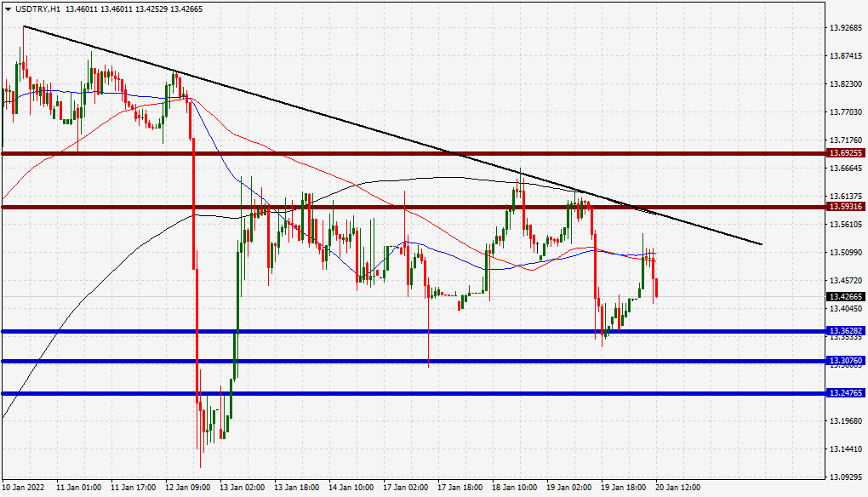The width and height of the screenshot is (868, 497).
Task: Select the USDTRY,H1 chart title text
Action: click(x=37, y=9)
